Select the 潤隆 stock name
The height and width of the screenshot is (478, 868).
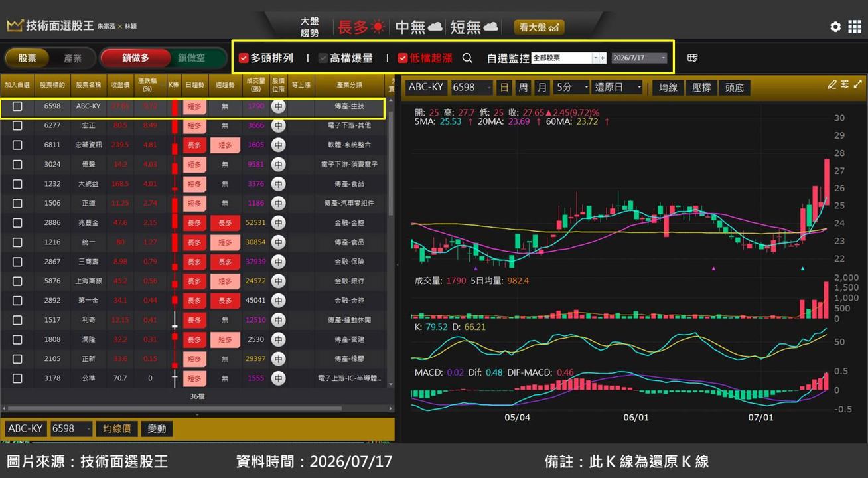pos(88,339)
